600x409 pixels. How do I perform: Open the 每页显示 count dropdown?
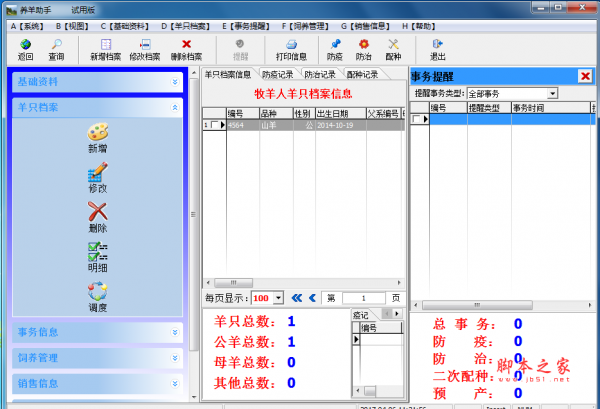coord(279,298)
